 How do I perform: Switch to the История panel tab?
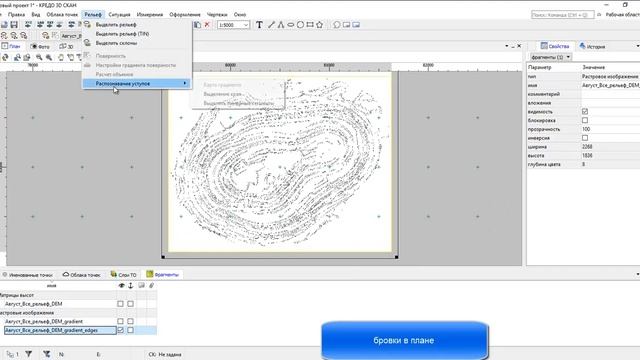coord(593,47)
